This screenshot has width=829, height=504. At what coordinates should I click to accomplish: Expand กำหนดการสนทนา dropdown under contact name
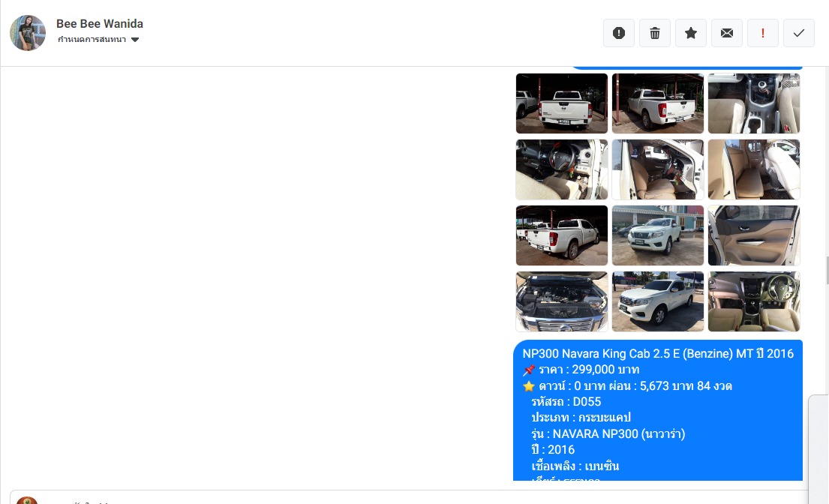pyautogui.click(x=98, y=40)
